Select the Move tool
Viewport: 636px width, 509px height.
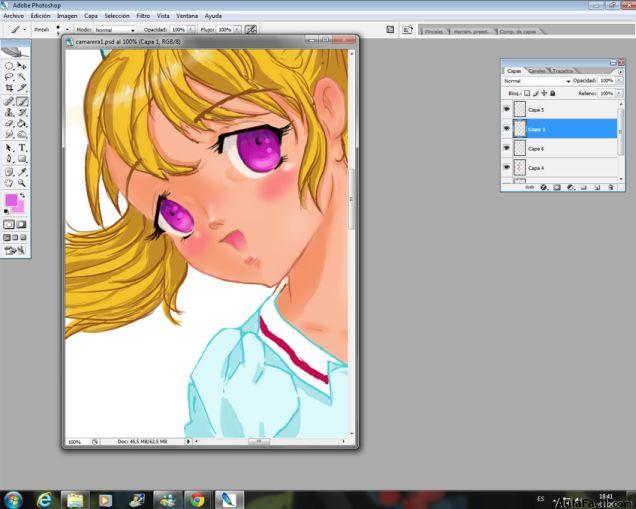22,66
